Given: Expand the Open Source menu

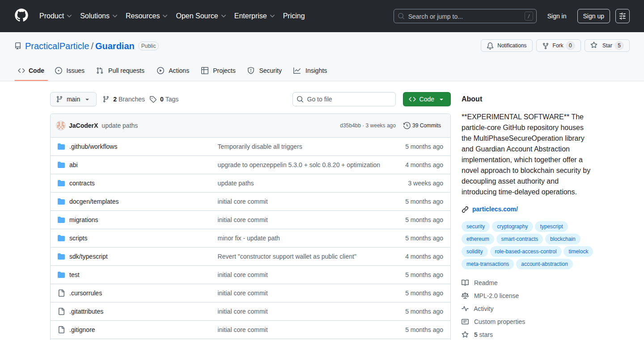Looking at the screenshot, I should [x=201, y=16].
